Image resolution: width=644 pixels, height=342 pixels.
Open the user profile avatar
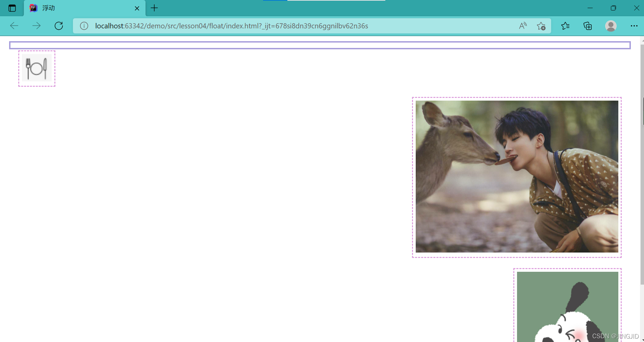tap(611, 26)
